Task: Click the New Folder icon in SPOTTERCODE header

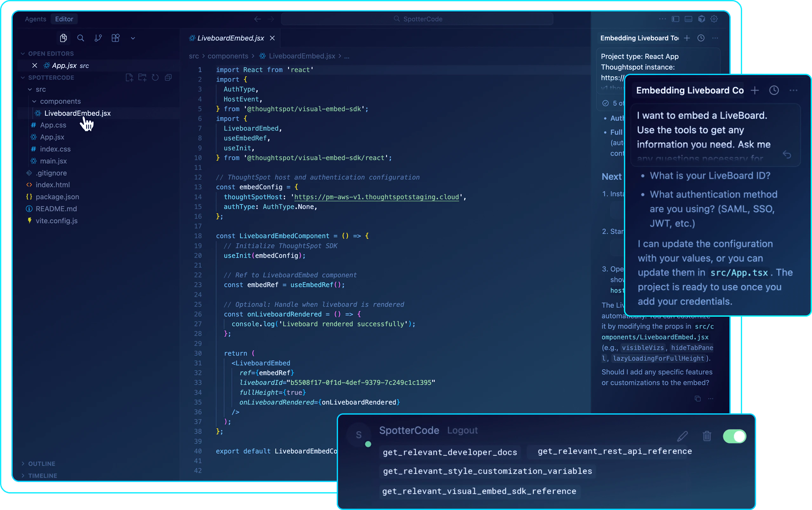Action: (142, 78)
